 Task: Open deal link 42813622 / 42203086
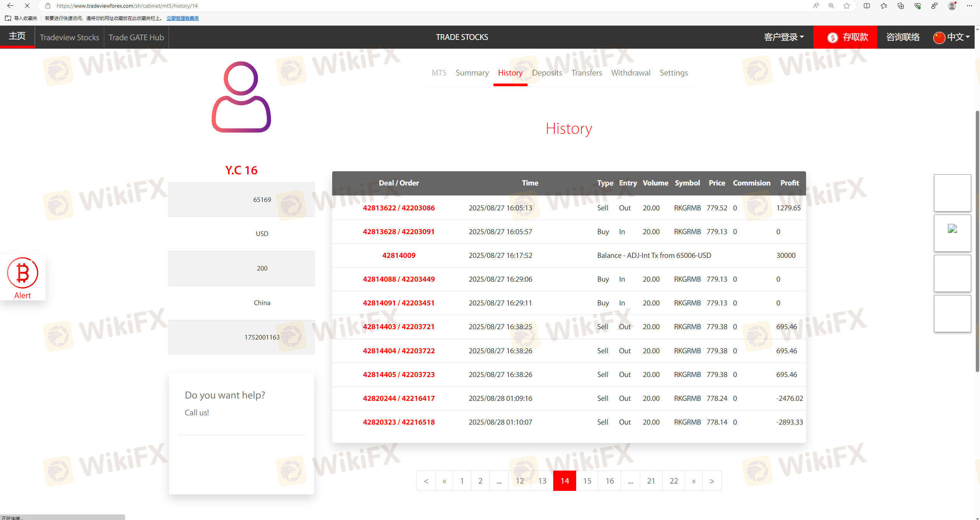point(398,208)
